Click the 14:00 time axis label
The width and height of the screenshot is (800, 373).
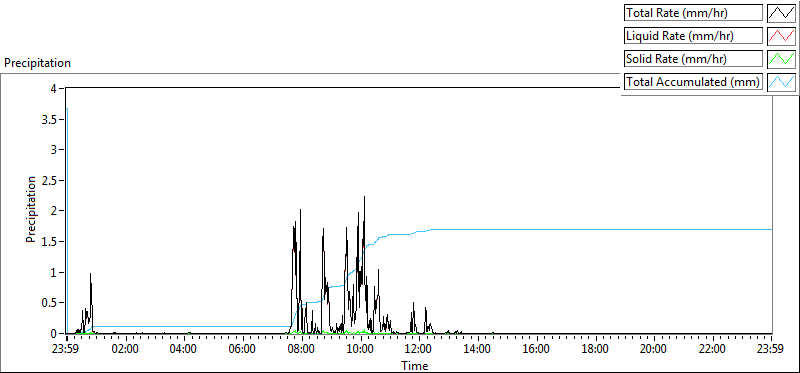tap(478, 349)
